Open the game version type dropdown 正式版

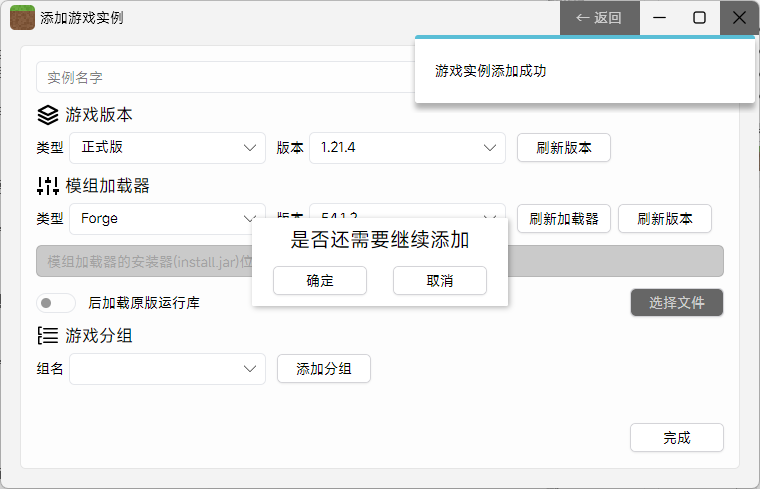point(166,147)
